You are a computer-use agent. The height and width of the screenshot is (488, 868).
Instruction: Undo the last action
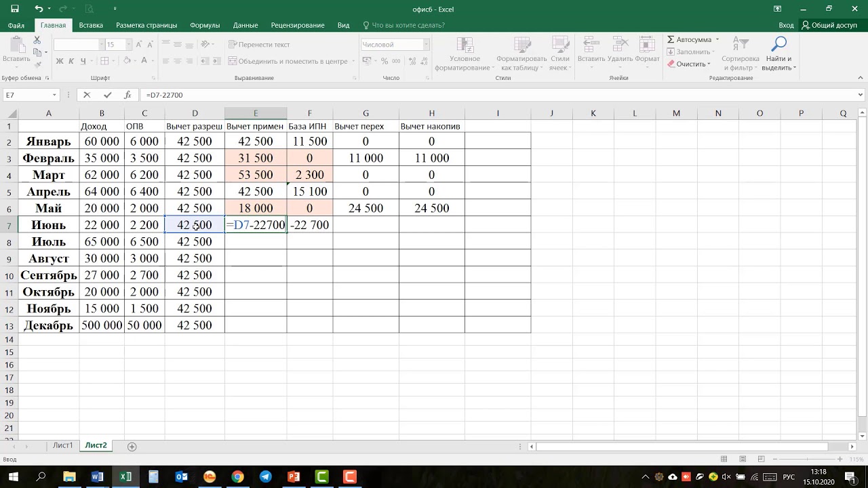click(39, 9)
